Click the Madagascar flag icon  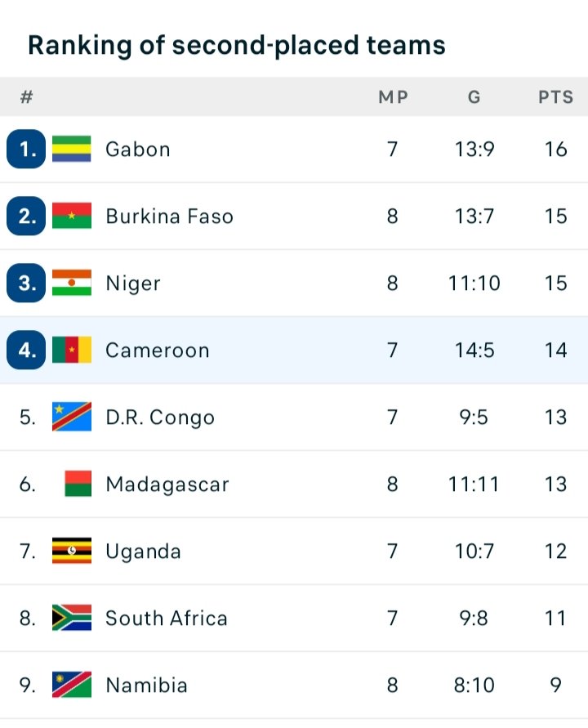(78, 485)
